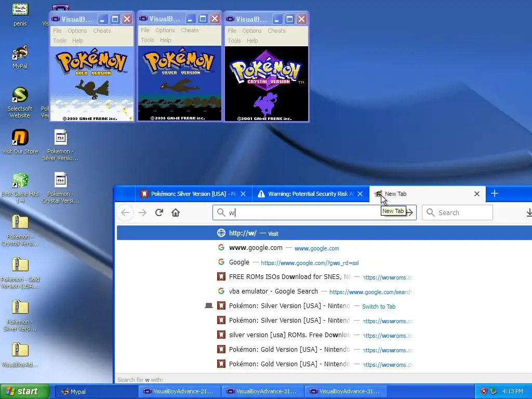532x399 pixels.
Task: Pick the FREE ROMs ISOs Download suggestion
Action: tap(324, 277)
